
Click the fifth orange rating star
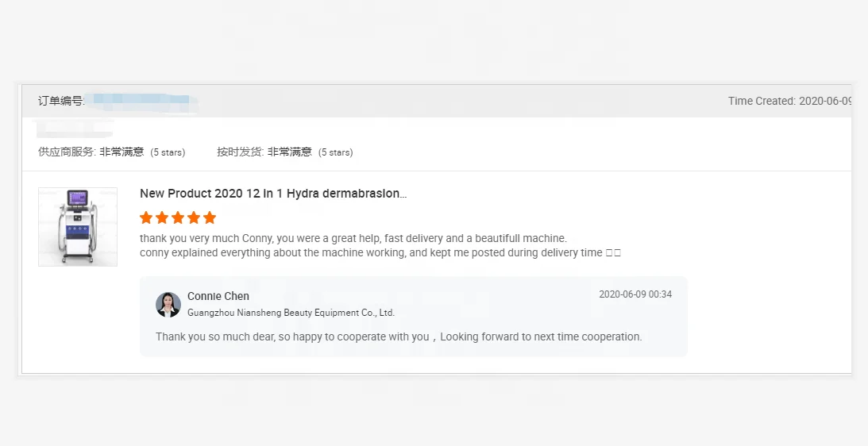[x=210, y=217]
